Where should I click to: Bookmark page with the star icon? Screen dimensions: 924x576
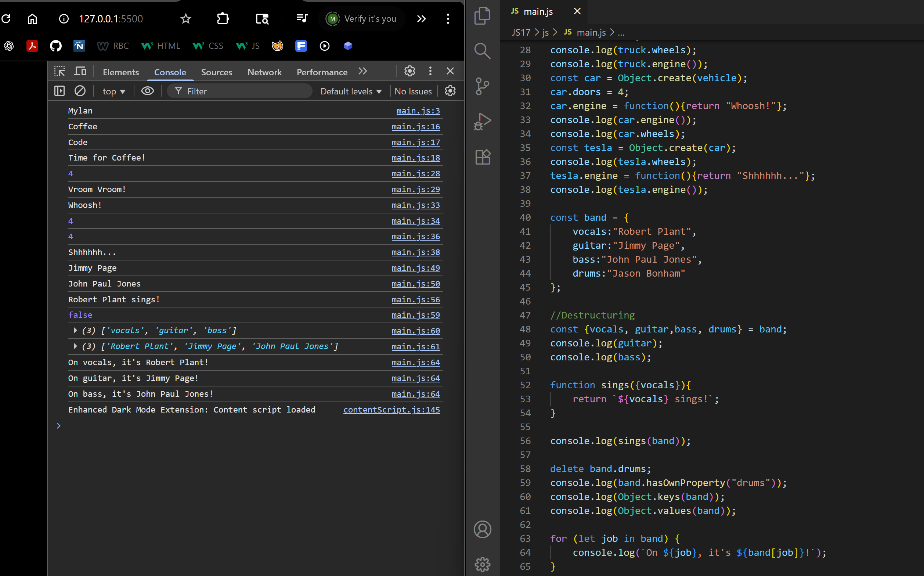click(x=185, y=19)
